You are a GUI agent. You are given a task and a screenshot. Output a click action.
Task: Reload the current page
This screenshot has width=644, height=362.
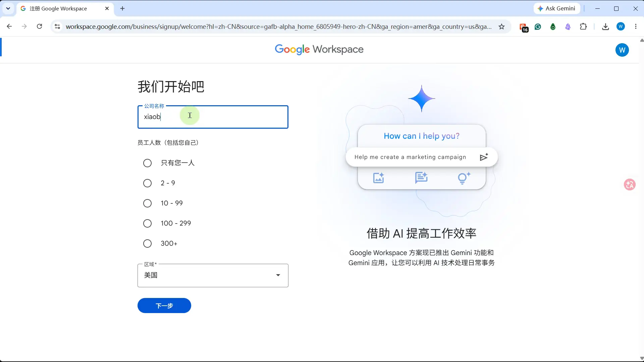39,26
